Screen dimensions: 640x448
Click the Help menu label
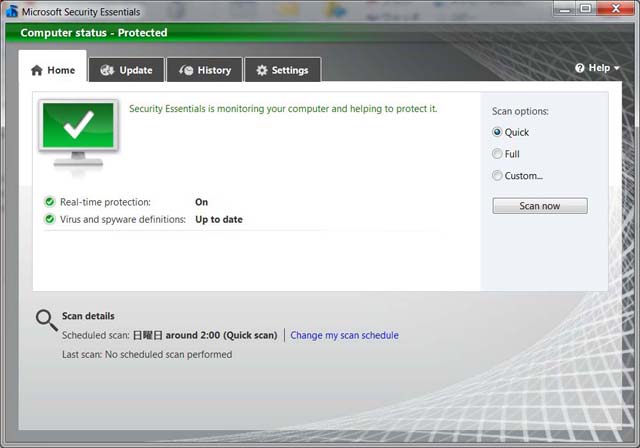[x=599, y=68]
